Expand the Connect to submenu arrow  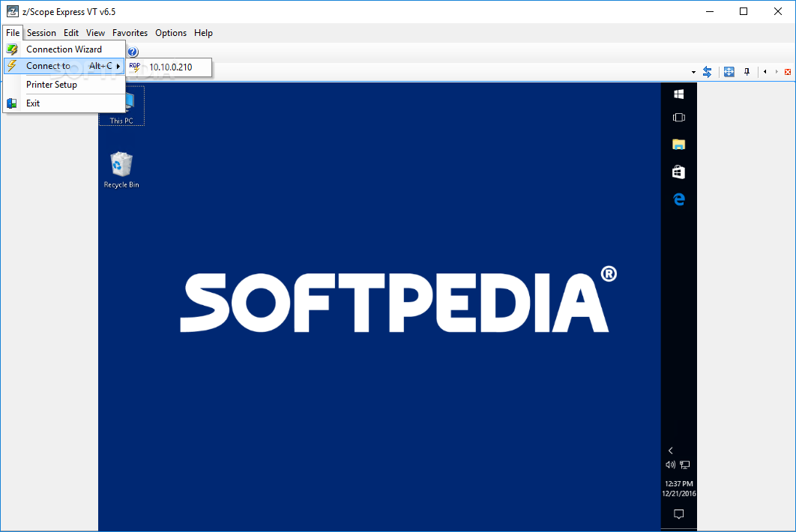pos(118,66)
